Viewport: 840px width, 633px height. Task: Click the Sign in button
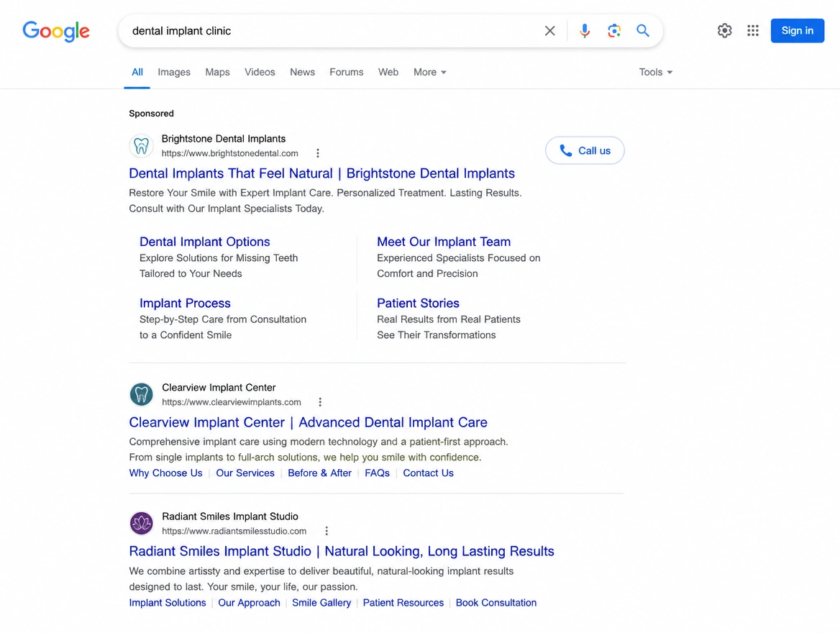pos(797,30)
